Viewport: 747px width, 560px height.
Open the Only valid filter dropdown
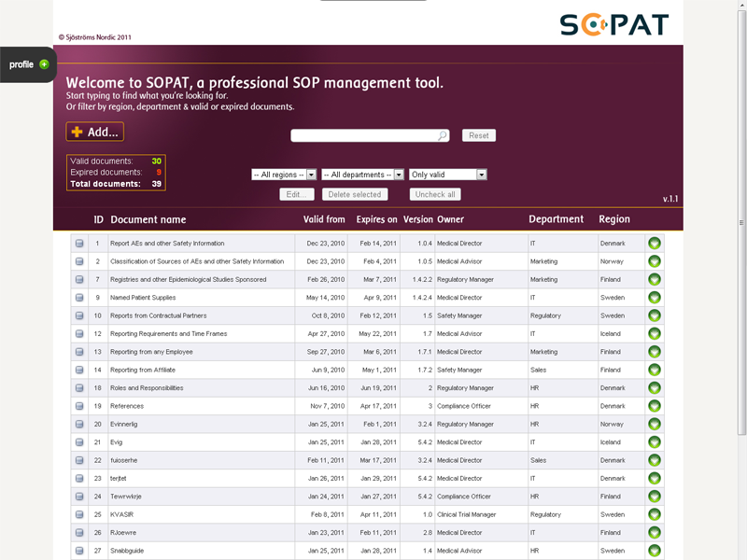448,175
